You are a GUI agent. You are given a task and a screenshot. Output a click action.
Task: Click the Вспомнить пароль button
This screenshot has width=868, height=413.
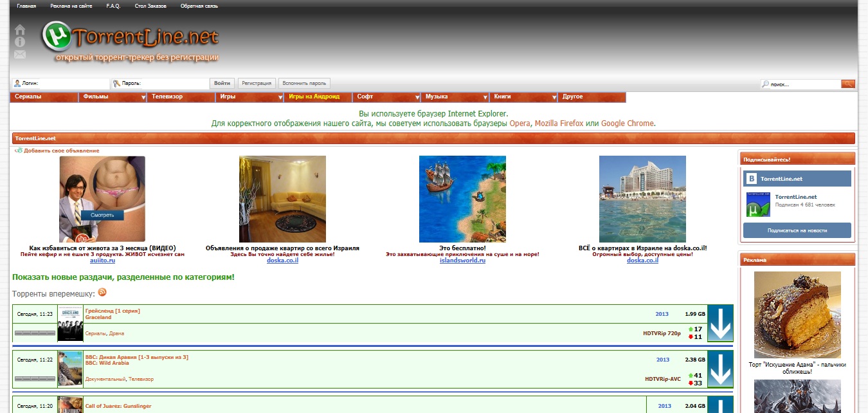(305, 83)
